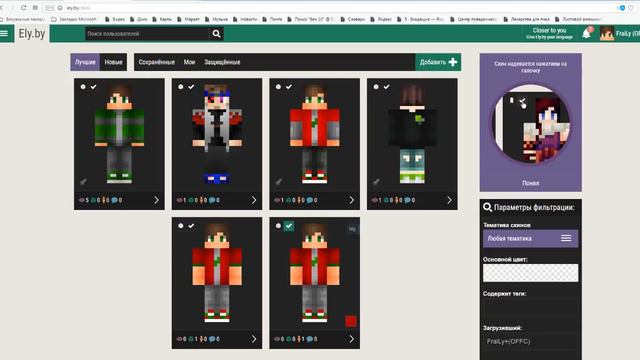Click the browser reload icon
The width and height of the screenshot is (640, 360).
coord(24,8)
